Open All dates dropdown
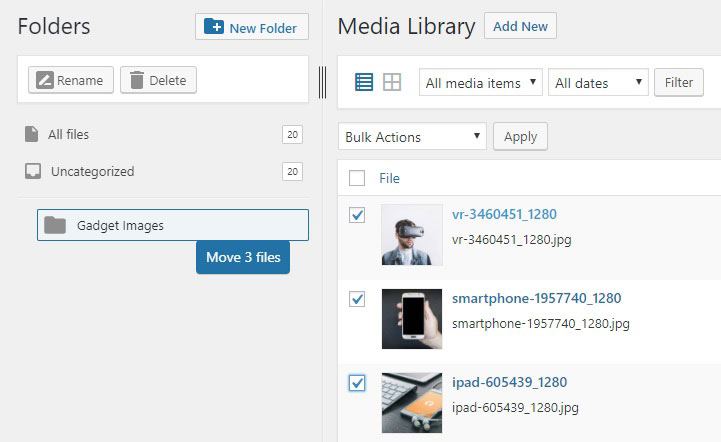Viewport: 721px width, 442px height. pos(598,82)
